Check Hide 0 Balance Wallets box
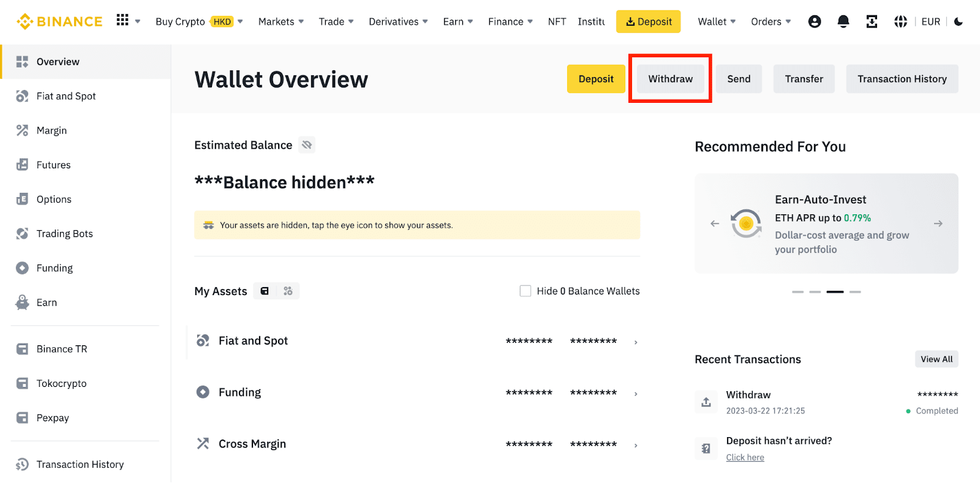Image resolution: width=980 pixels, height=483 pixels. [525, 291]
